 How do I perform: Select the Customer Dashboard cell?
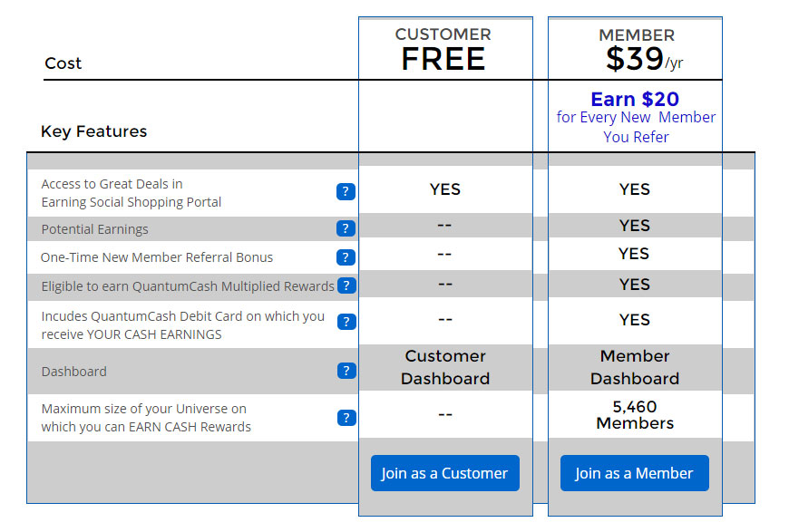(x=445, y=367)
